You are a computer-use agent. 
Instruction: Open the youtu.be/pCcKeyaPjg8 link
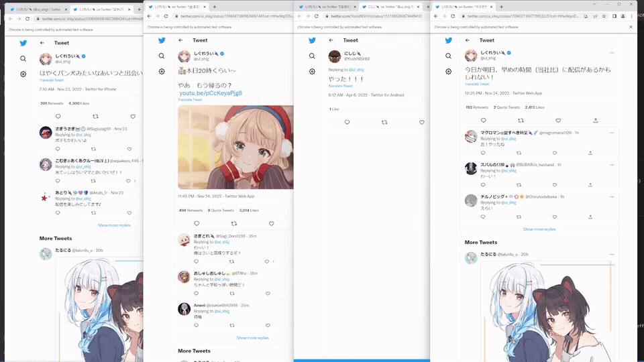coord(211,93)
